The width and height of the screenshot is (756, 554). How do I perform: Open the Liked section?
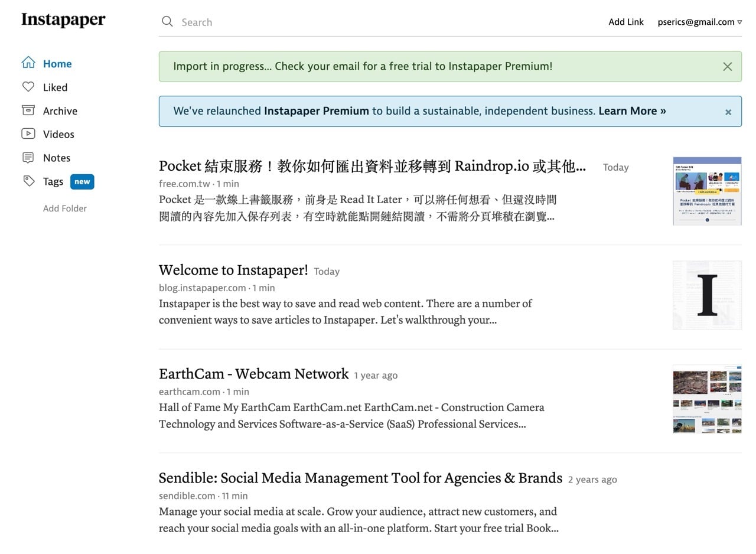55,87
